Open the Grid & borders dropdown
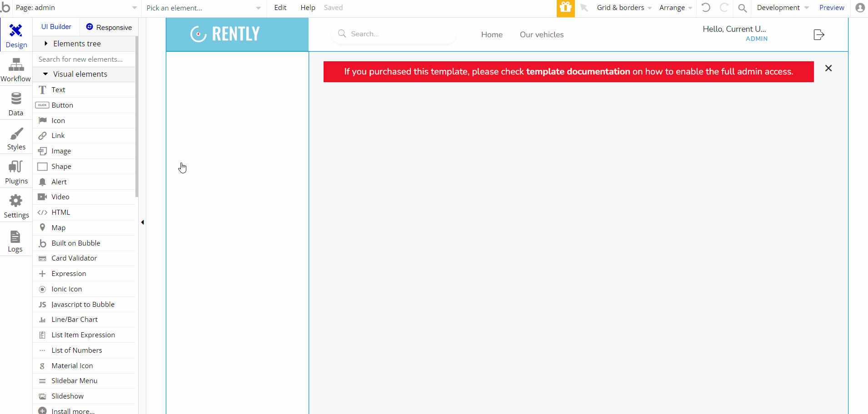This screenshot has width=868, height=414. pos(624,8)
